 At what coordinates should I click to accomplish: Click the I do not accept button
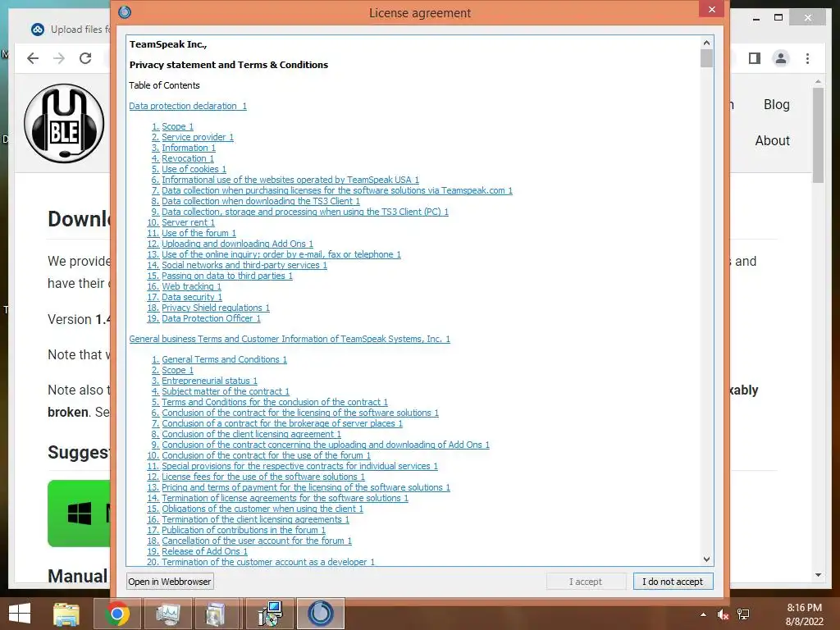tap(673, 582)
